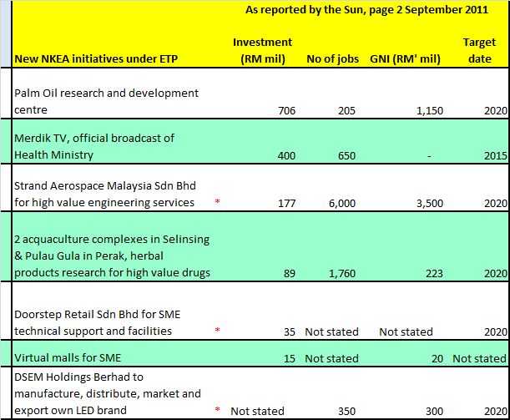This screenshot has width=510, height=420.
Task: Select 'Not stated' target date in Virtual malls row
Action: click(x=480, y=358)
